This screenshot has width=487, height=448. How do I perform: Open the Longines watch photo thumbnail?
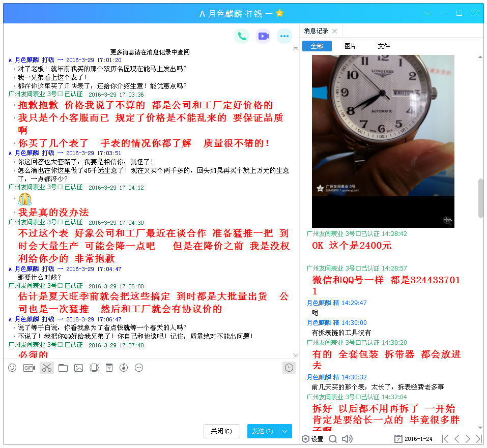(383, 141)
